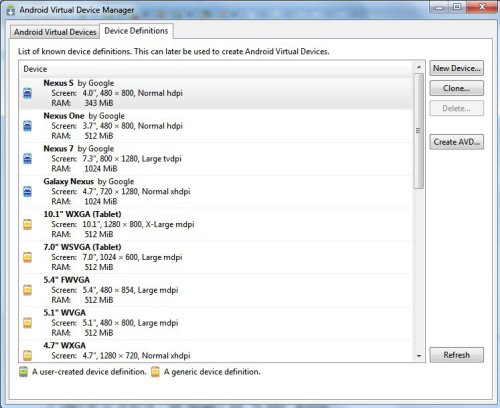Click the Nexus 7 device icon
The width and height of the screenshot is (500, 408).
(28, 159)
